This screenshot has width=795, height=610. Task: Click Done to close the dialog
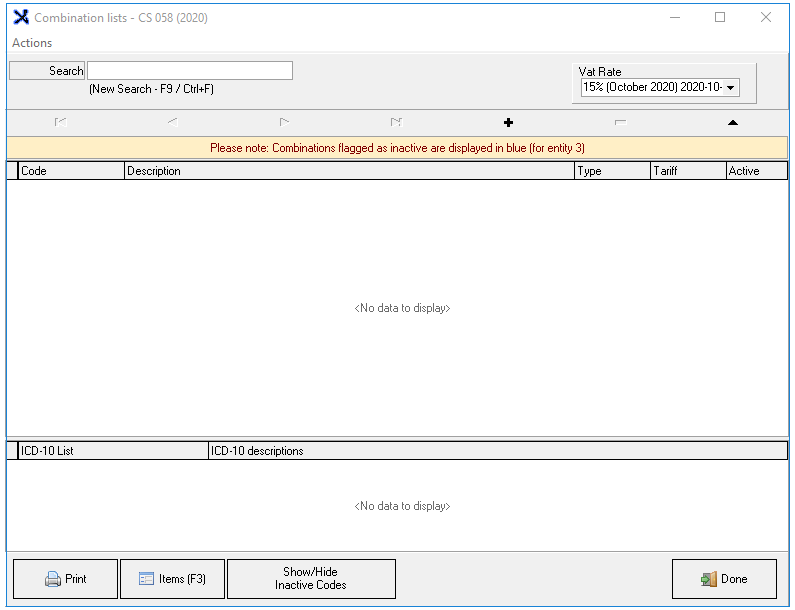724,579
